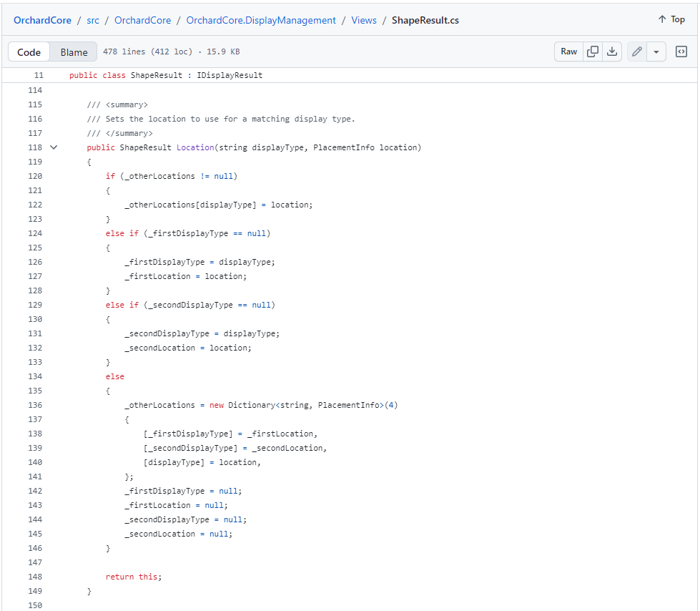700x611 pixels.
Task: Click '478 lines (412 loc)' file info text
Action: click(147, 52)
